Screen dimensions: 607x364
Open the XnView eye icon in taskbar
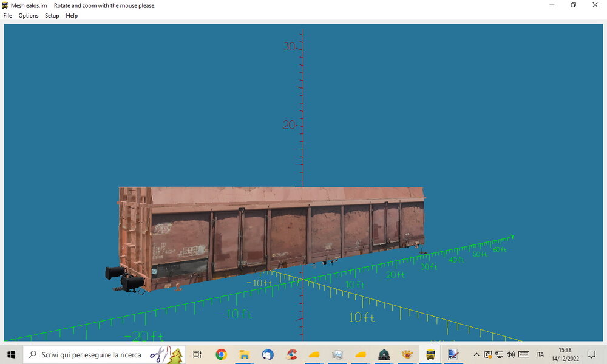click(407, 354)
